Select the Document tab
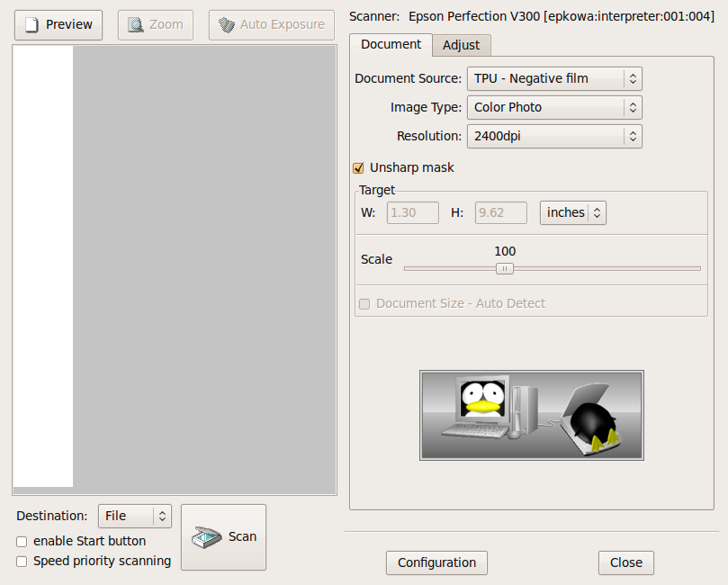 [x=391, y=45]
